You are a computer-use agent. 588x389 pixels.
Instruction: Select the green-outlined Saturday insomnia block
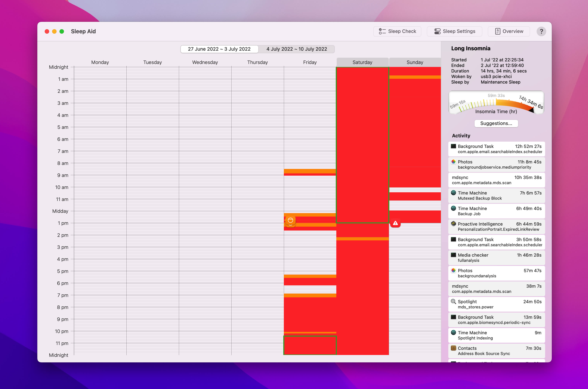tap(362, 145)
